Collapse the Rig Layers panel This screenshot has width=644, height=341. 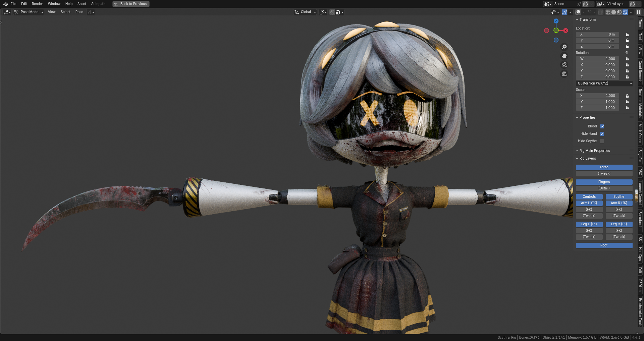tap(577, 159)
